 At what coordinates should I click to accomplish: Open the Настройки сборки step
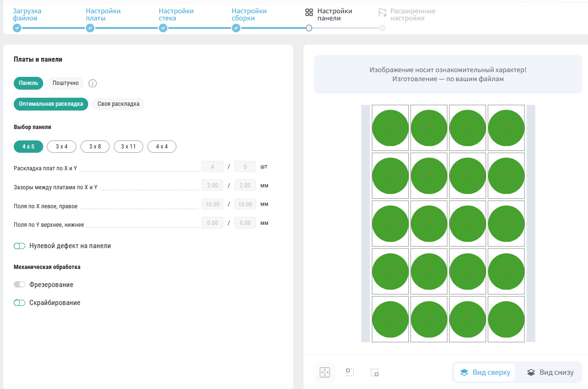[249, 14]
